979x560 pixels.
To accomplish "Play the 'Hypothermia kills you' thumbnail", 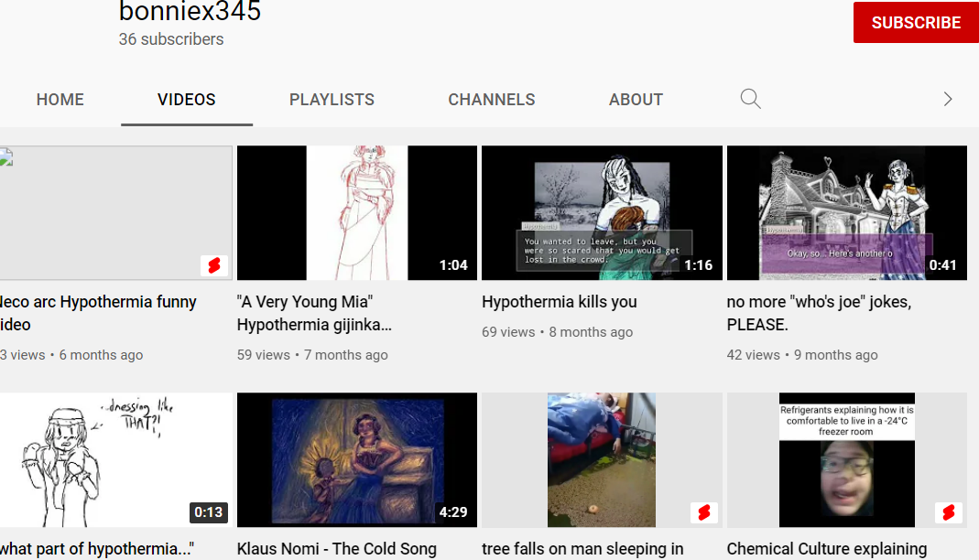I will (602, 212).
